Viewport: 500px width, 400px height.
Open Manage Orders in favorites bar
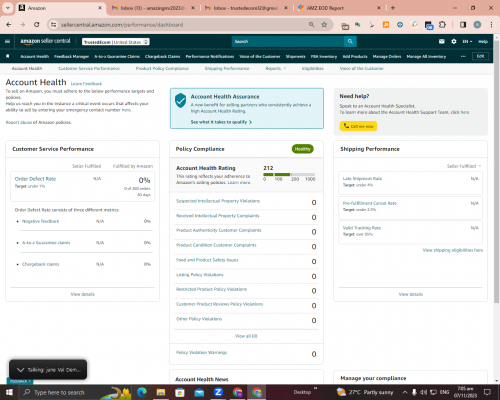[x=387, y=56]
